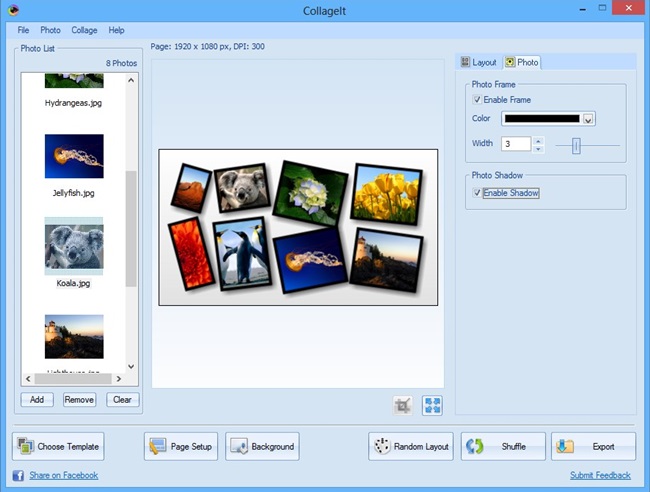
Task: Generate a Random Layout
Action: (x=411, y=446)
